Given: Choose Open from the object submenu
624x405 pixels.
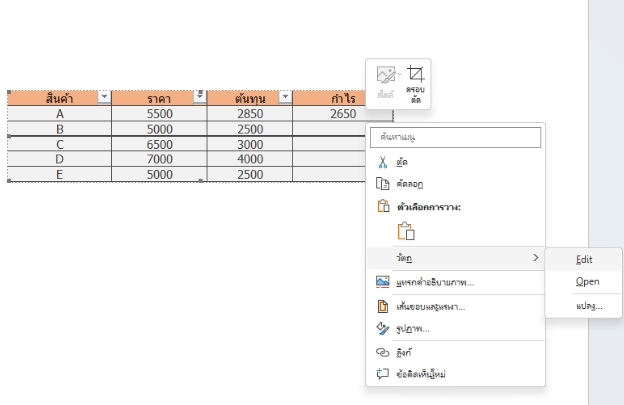Looking at the screenshot, I should [587, 282].
